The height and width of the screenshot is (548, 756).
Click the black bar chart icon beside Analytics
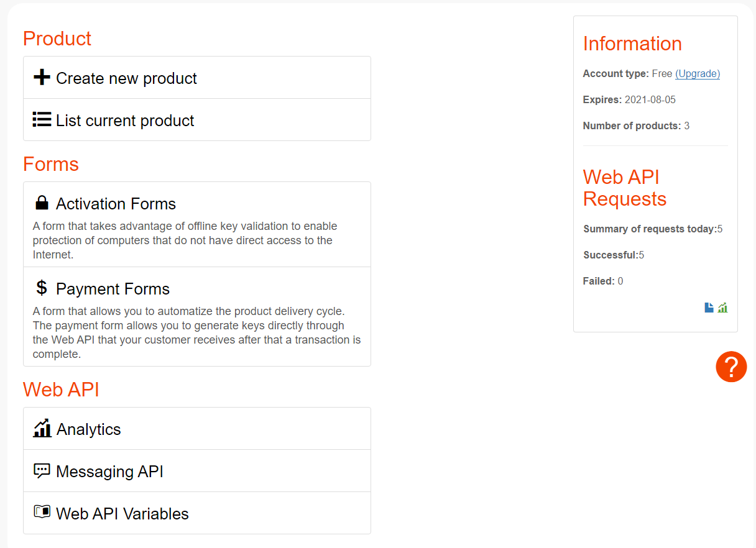[42, 428]
